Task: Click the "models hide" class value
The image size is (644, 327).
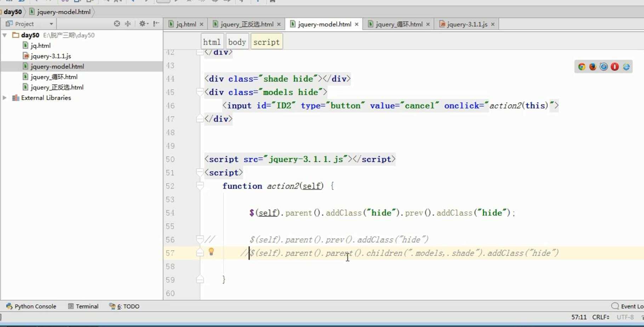Action: point(291,92)
